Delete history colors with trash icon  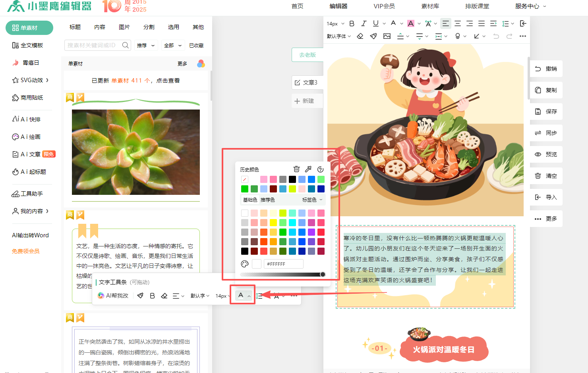296,169
